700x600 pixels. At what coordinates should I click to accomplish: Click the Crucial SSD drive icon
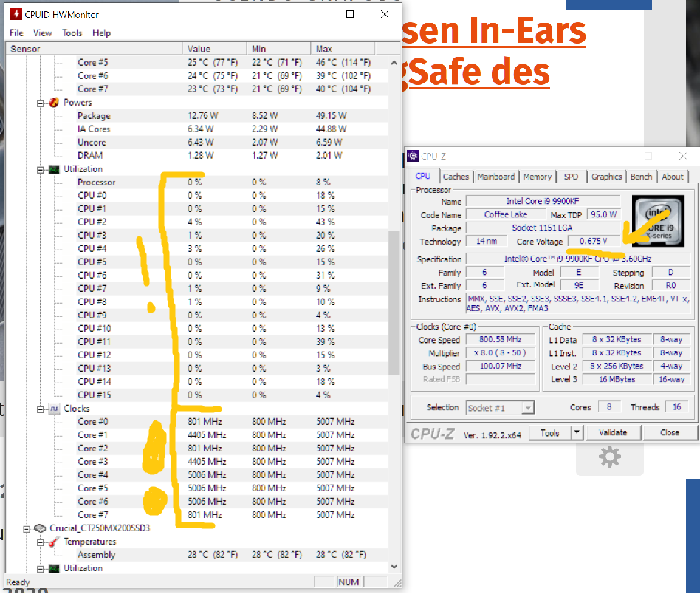[x=40, y=528]
